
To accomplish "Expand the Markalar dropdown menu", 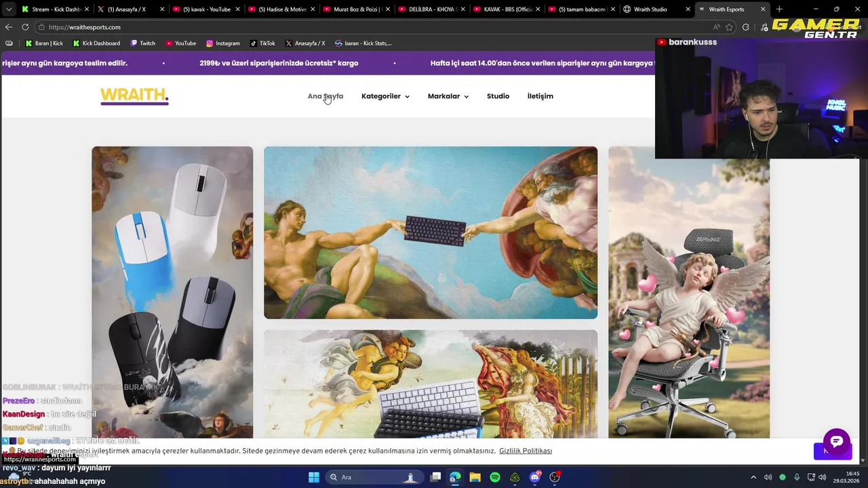I will click(448, 96).
